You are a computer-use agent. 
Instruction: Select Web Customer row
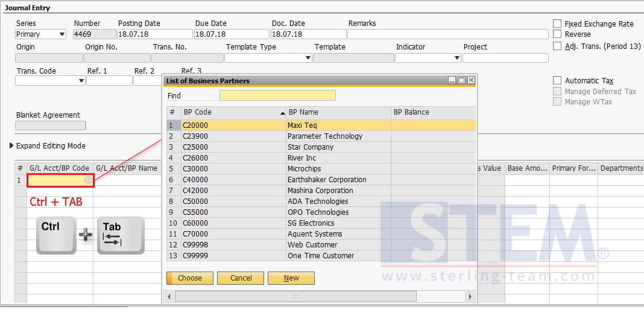tap(321, 245)
